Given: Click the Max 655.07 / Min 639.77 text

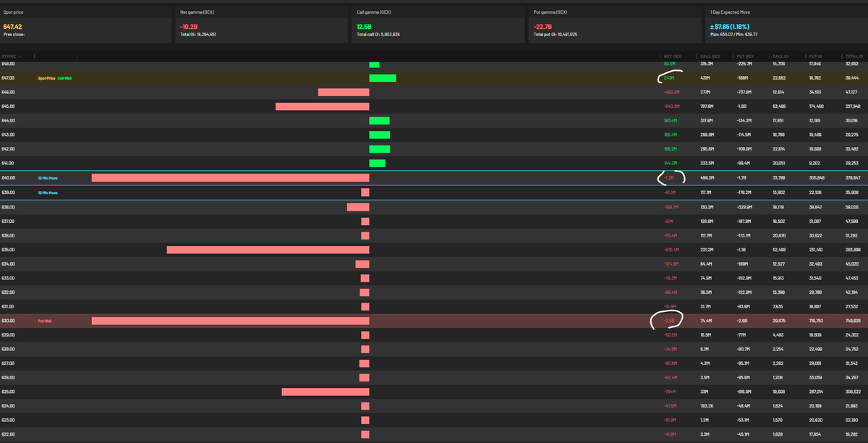Looking at the screenshot, I should (734, 34).
